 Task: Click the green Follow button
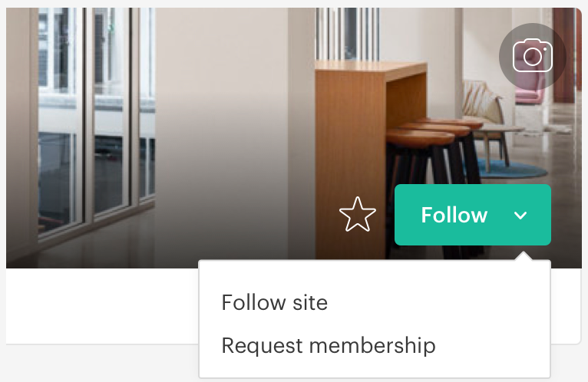tap(454, 215)
